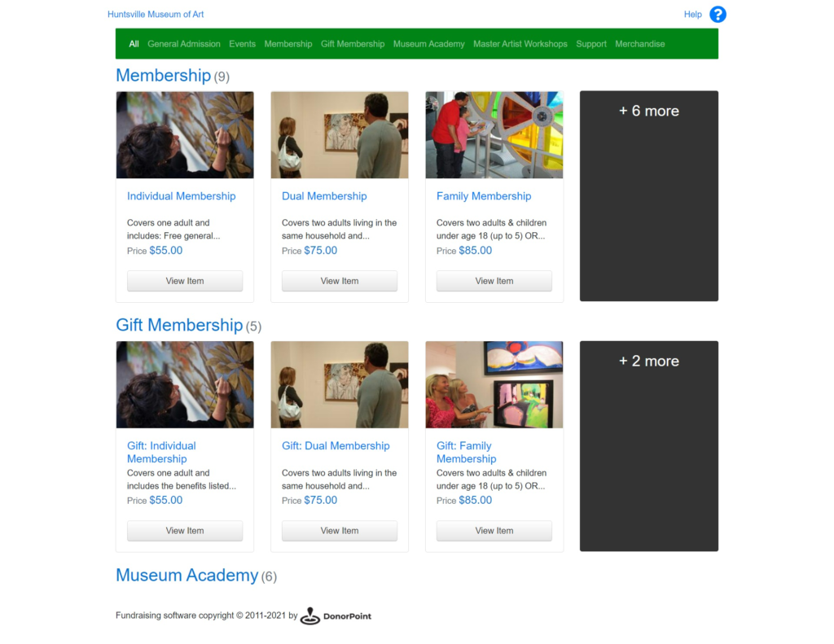The image size is (834, 644).
Task: Click View Item under Family Membership
Action: pyautogui.click(x=494, y=281)
